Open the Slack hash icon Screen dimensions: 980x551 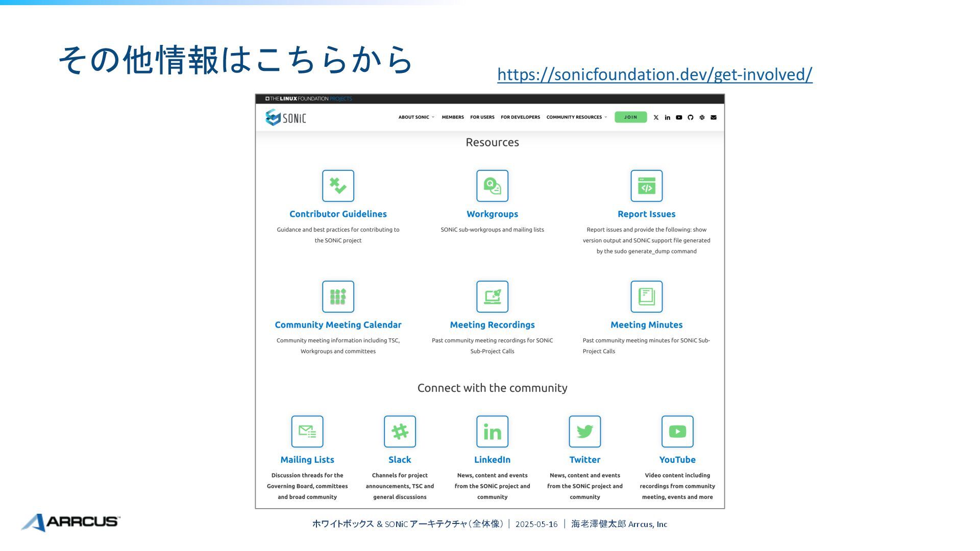400,432
